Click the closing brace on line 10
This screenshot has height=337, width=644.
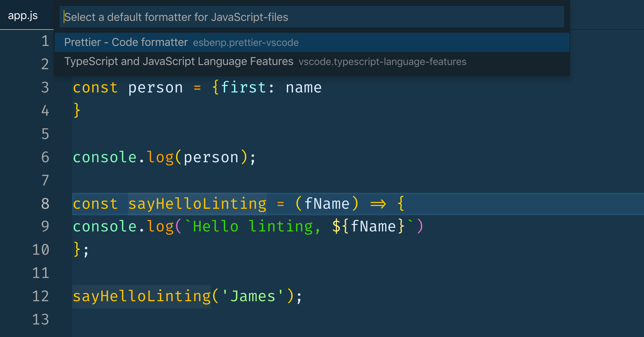coord(77,249)
